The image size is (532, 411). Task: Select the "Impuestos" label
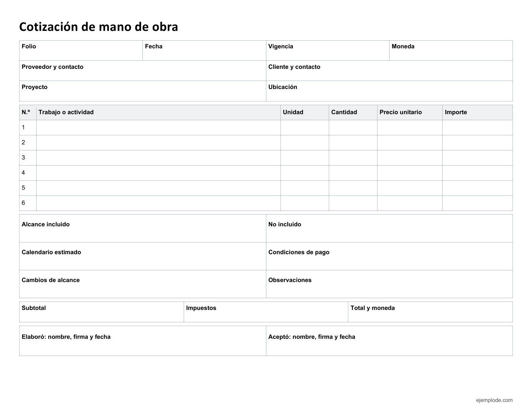point(201,308)
